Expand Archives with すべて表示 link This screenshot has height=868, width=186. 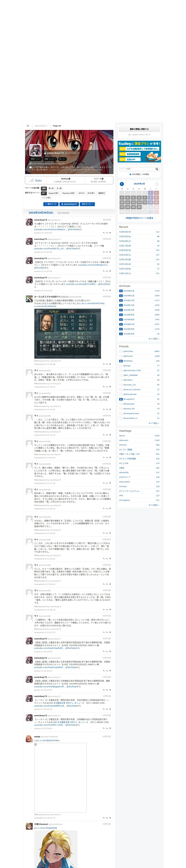154,339
